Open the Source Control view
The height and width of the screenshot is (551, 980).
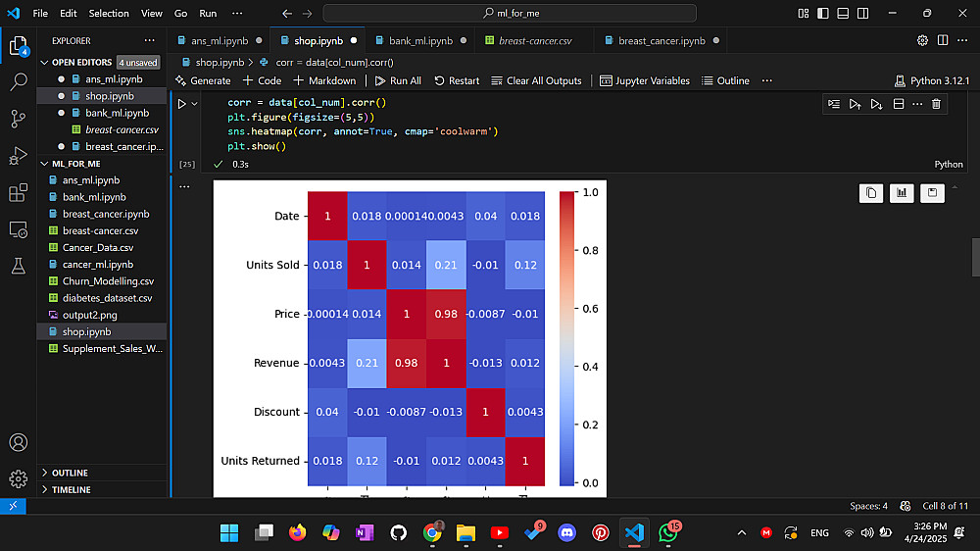[x=18, y=119]
